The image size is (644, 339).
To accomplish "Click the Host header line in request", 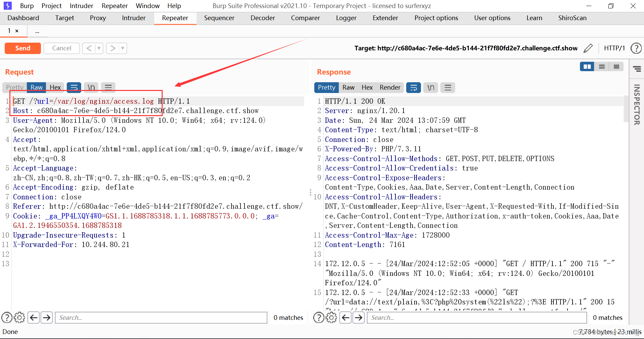I will (136, 111).
